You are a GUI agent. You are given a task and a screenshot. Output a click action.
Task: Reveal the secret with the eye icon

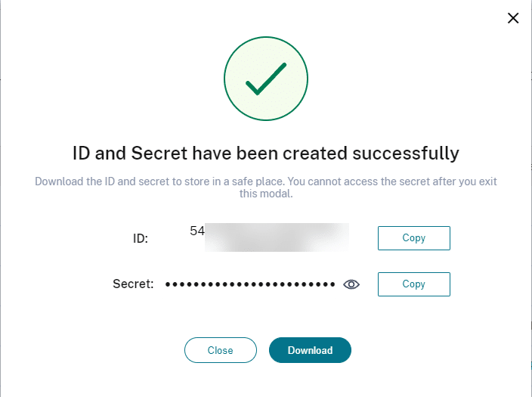[x=351, y=284]
